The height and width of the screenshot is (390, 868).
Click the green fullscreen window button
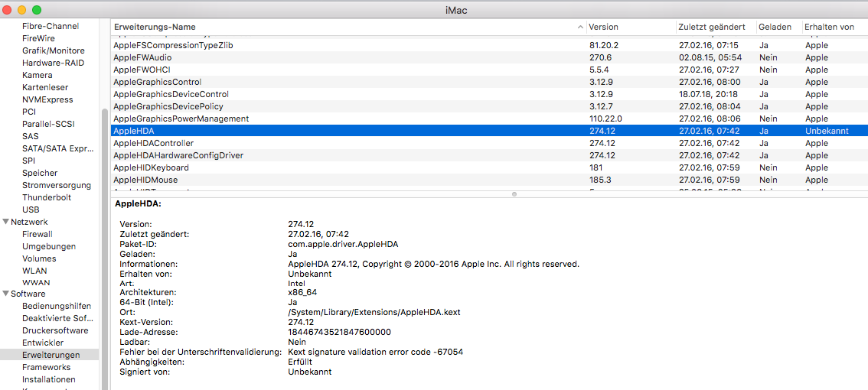coord(36,10)
